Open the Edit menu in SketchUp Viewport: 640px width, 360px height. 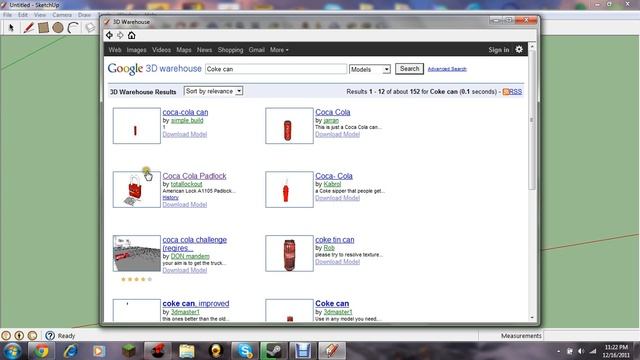[x=23, y=15]
